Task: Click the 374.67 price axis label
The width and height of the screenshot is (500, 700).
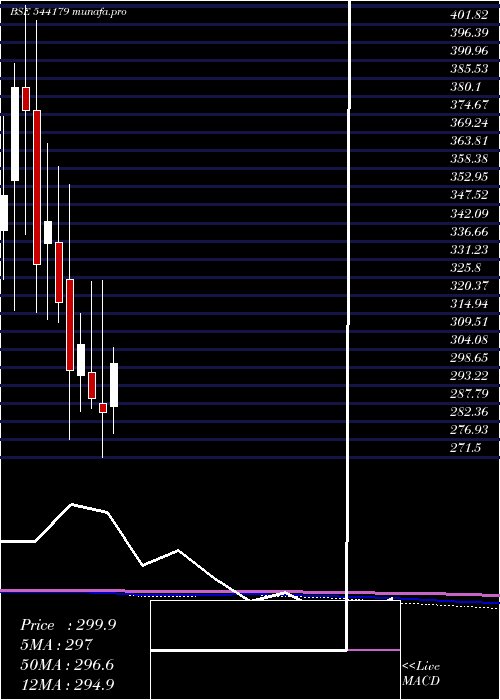Action: [468, 104]
